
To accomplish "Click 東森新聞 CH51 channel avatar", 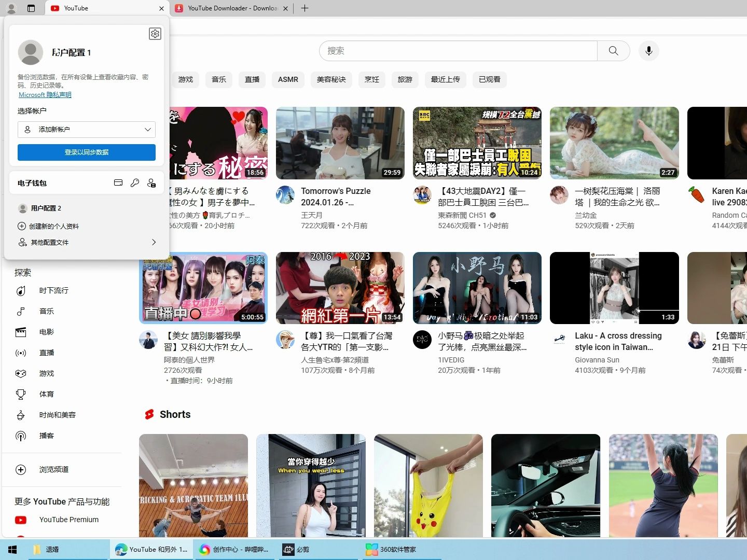I will click(422, 195).
